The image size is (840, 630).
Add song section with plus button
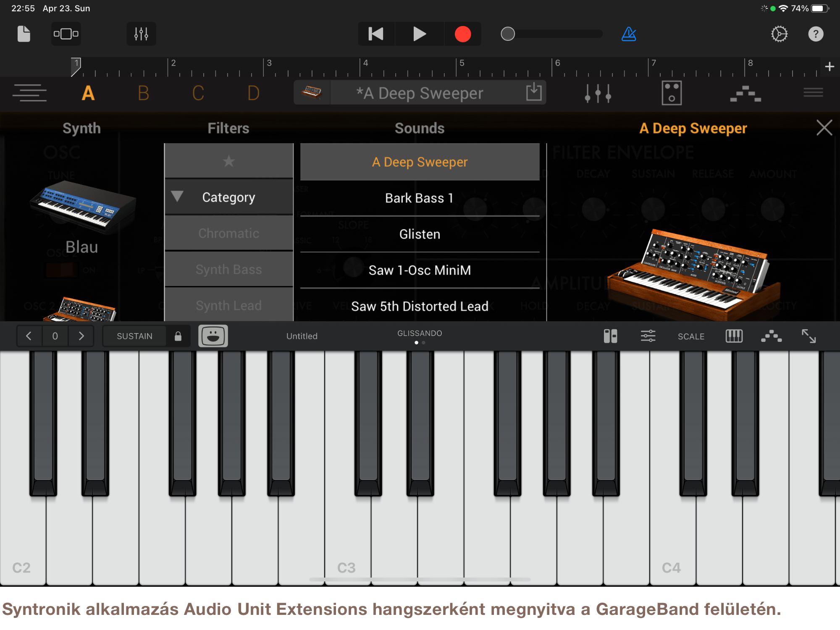(829, 67)
